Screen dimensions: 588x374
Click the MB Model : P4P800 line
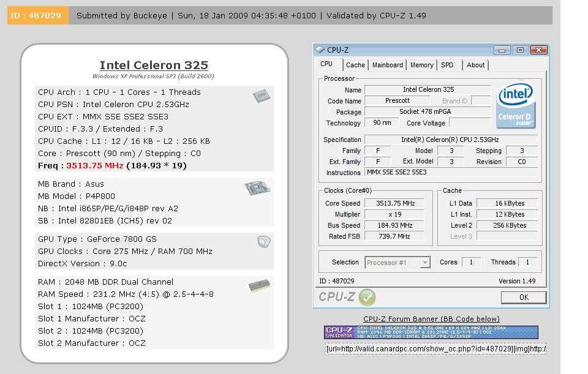click(x=77, y=196)
